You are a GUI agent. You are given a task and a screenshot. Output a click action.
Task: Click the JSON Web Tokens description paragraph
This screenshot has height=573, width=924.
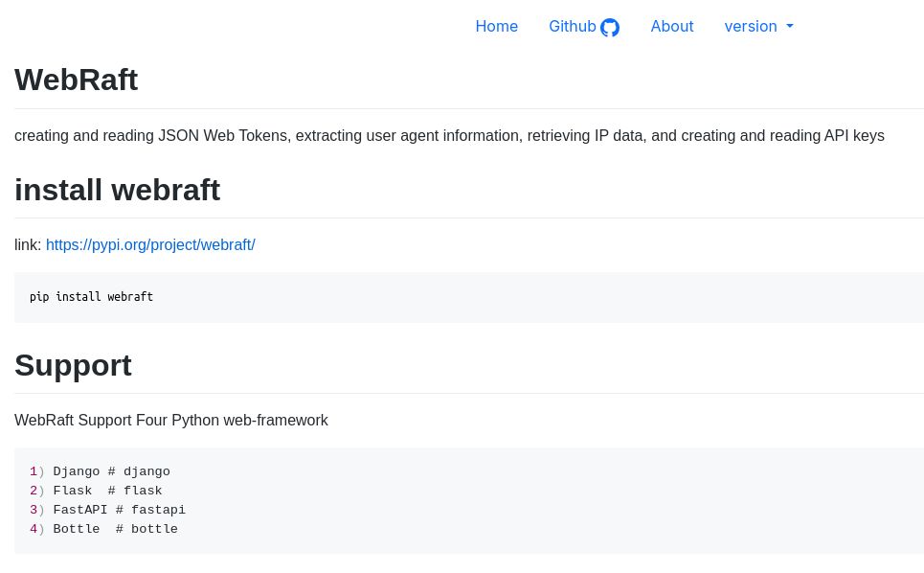click(449, 136)
